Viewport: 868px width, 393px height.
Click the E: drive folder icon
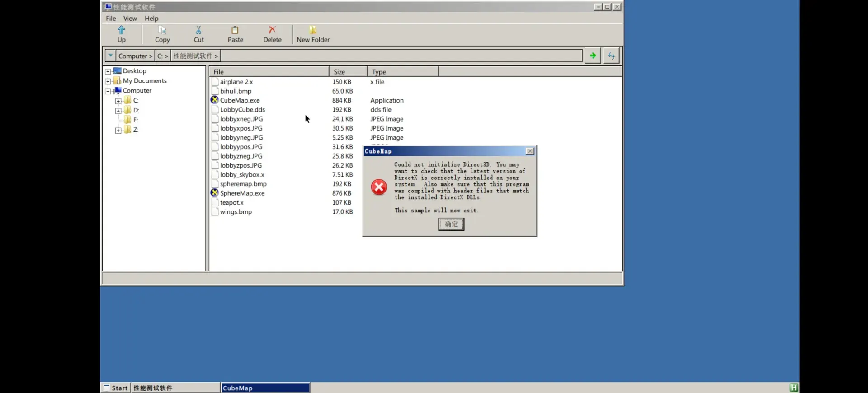coord(128,120)
